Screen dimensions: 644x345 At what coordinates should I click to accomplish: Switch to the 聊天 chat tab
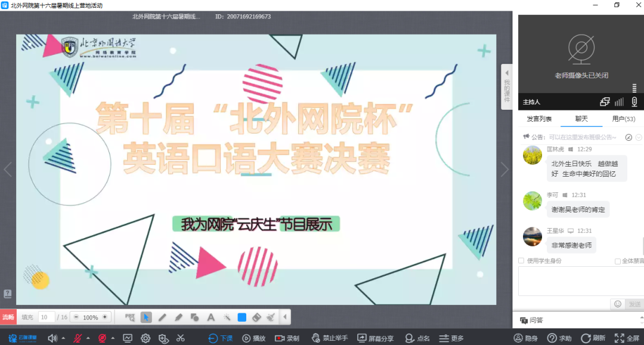tap(581, 119)
